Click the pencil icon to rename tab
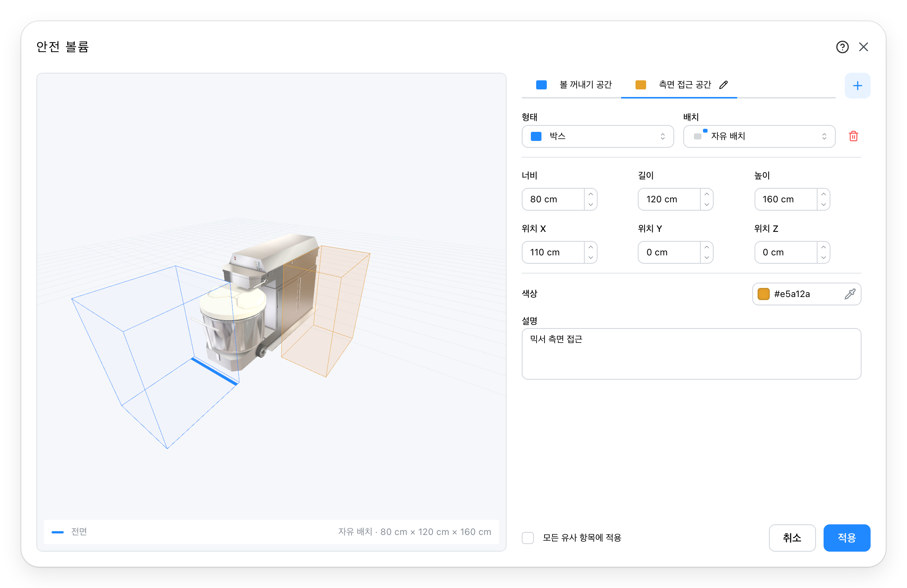The width and height of the screenshot is (907, 588). click(x=723, y=84)
